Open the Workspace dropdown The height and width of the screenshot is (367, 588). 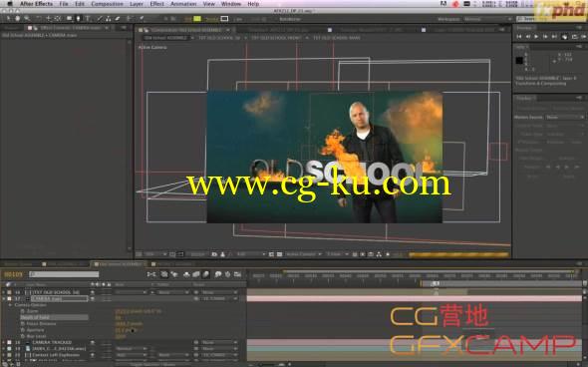[487, 19]
